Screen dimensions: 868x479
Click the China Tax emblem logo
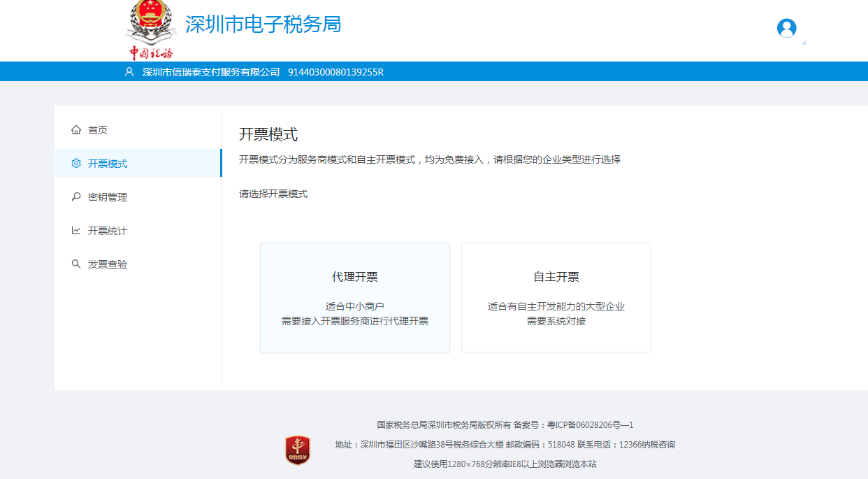[150, 29]
